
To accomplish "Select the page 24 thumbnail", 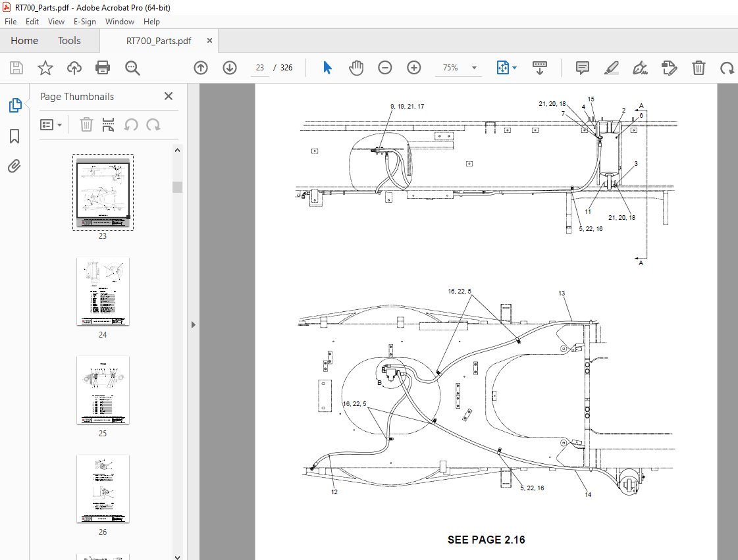I will [103, 292].
